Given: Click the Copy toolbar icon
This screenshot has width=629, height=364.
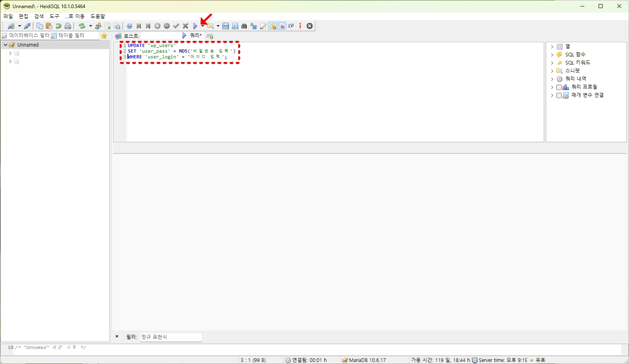Looking at the screenshot, I should point(39,26).
